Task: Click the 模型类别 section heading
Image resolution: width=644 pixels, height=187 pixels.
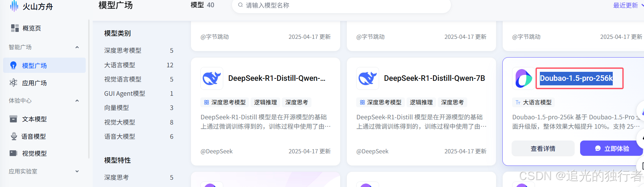Action: pos(117,33)
